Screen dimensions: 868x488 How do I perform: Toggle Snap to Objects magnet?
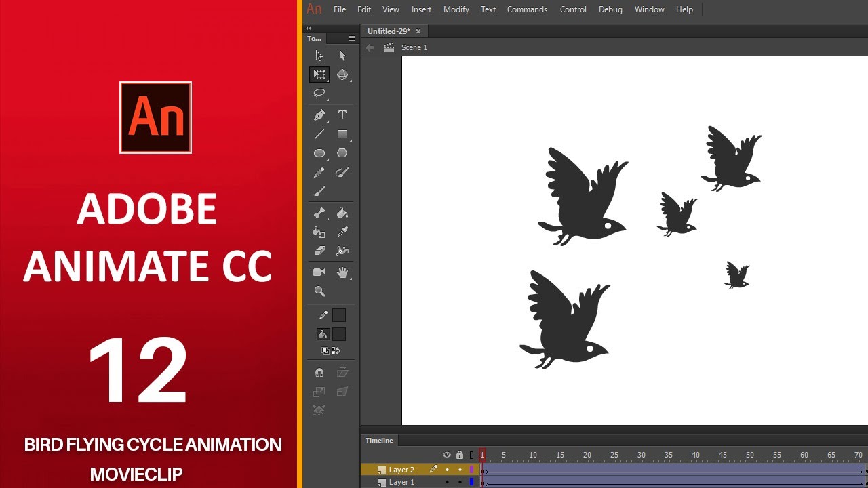(x=319, y=372)
